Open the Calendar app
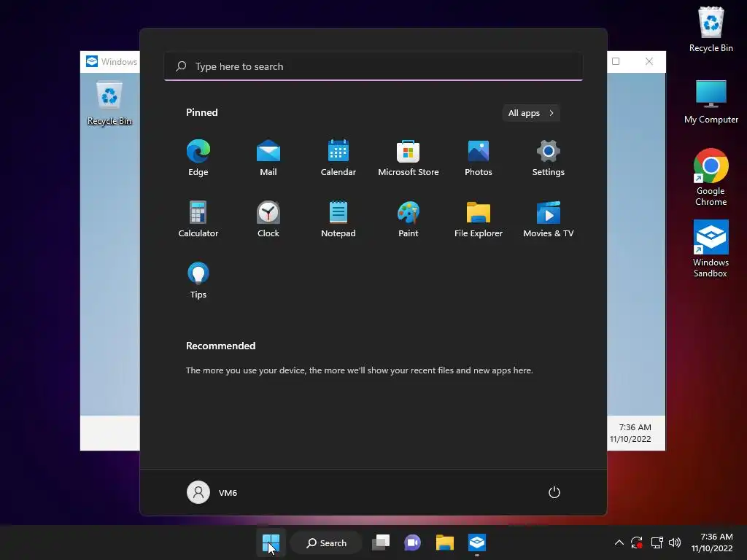 (338, 158)
